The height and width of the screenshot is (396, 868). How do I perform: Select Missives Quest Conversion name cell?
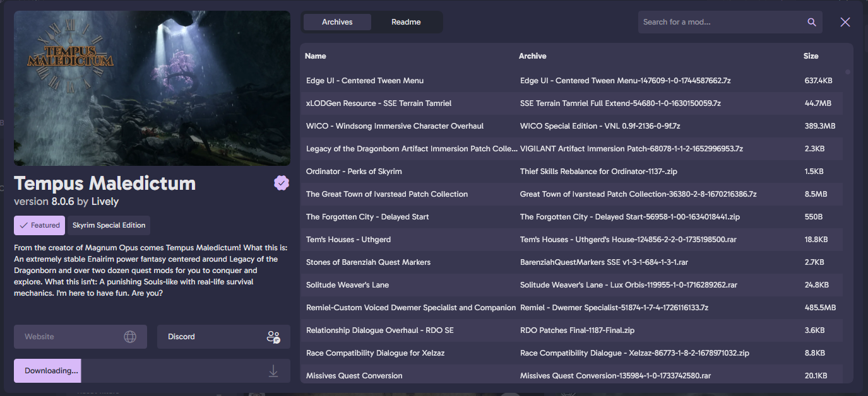354,376
